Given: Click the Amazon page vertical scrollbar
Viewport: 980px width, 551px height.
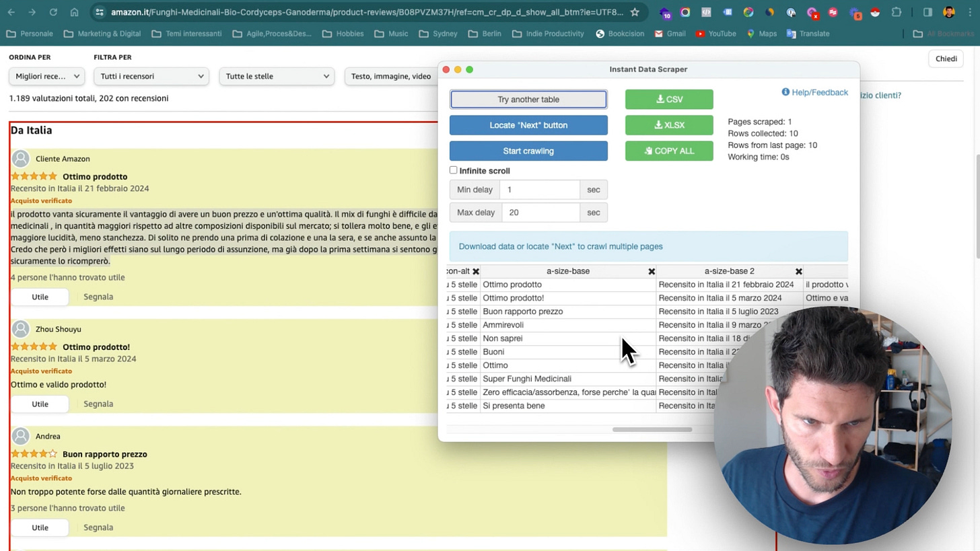Looking at the screenshot, I should 977,205.
